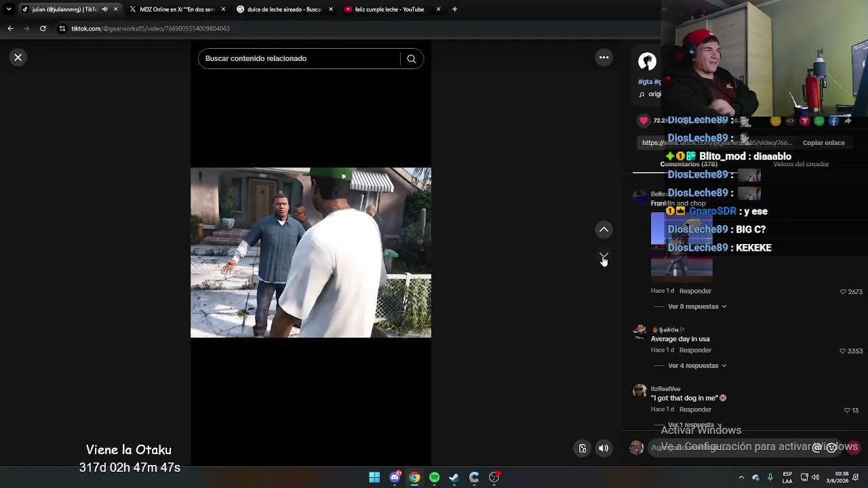Viewport: 868px width, 488px height.
Task: Open the emoji picker in comment box
Action: coord(831,447)
